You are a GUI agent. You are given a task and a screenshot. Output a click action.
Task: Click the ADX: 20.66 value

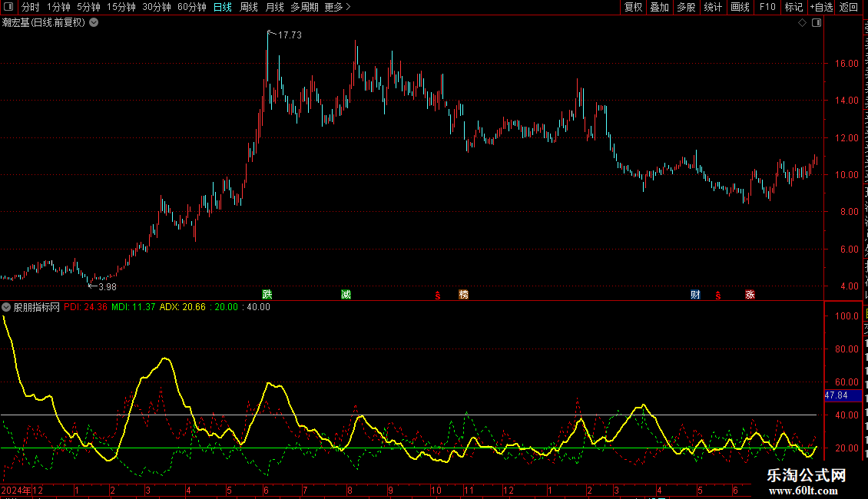183,307
